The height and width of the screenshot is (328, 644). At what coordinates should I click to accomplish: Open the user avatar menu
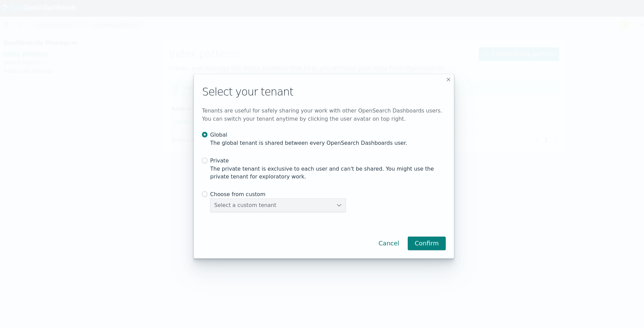(625, 25)
